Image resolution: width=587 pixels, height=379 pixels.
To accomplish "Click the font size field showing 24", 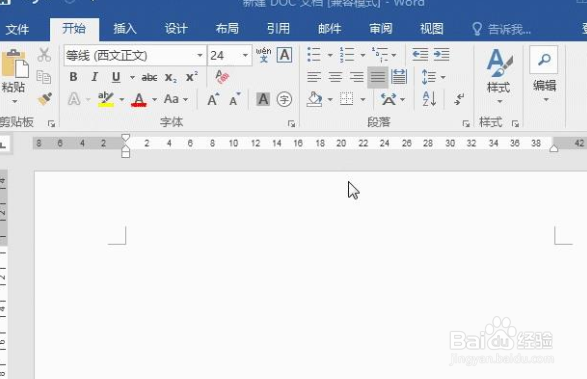I will coord(225,55).
